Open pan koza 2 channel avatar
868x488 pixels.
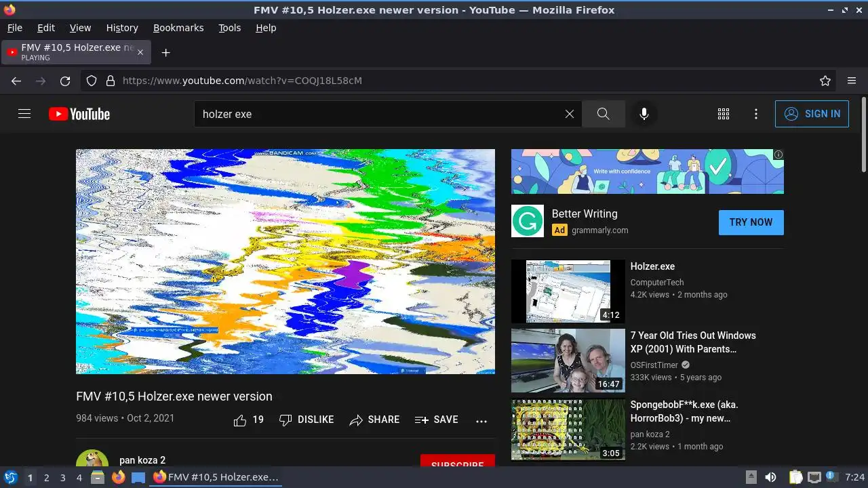(92, 458)
